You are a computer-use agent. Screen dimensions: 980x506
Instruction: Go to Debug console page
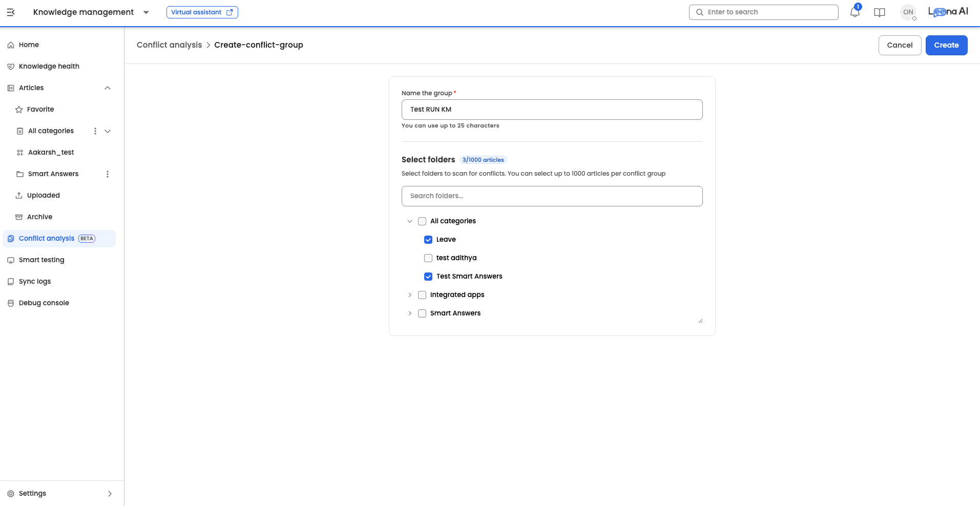[x=44, y=303]
